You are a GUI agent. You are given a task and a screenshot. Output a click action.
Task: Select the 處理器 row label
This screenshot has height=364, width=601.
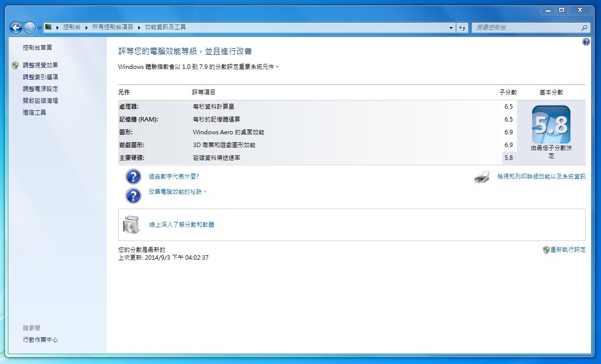(128, 107)
